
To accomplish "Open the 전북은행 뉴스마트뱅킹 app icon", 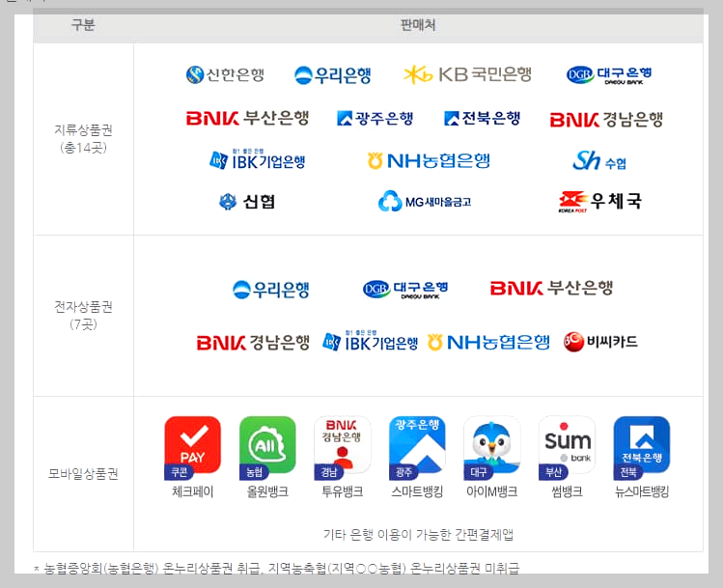I will [642, 447].
